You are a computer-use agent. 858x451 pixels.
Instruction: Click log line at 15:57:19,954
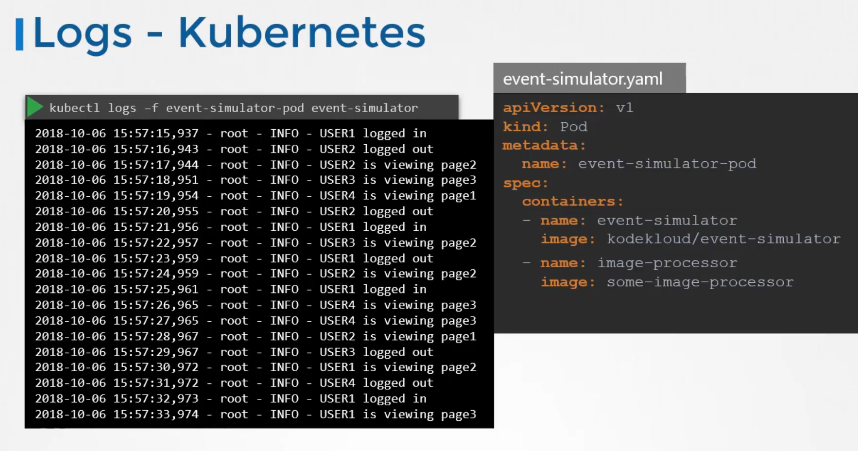pos(256,195)
